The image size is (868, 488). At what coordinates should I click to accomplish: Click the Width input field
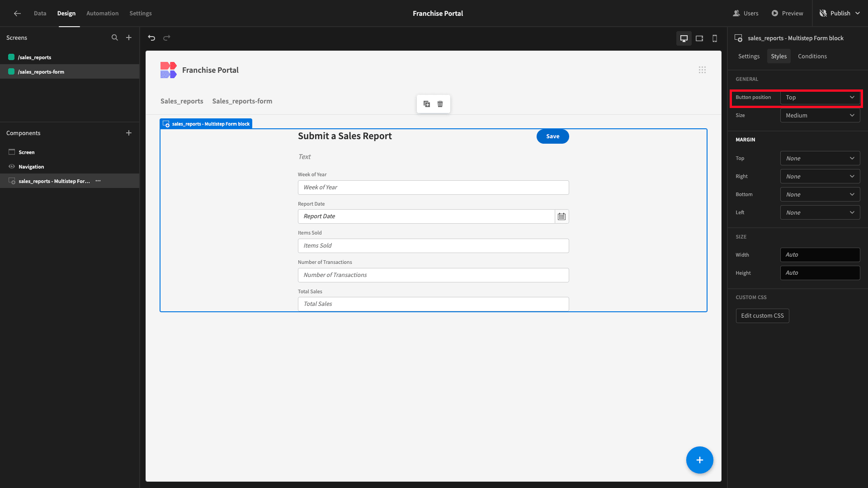820,255
